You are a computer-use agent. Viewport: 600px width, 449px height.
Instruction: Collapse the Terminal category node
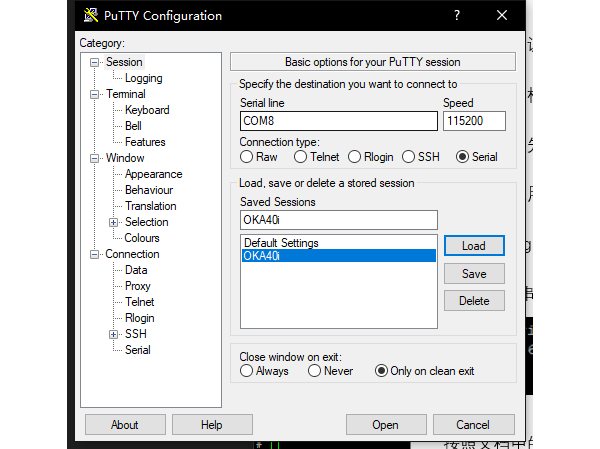click(95, 94)
